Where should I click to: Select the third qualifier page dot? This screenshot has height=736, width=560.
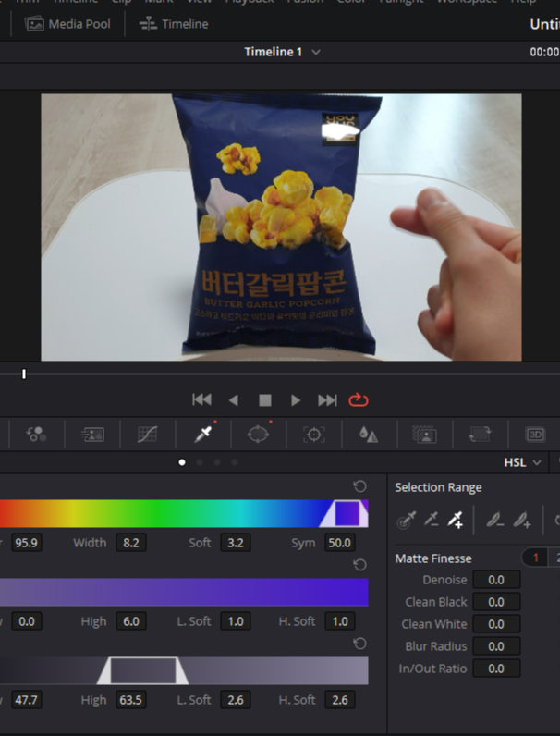216,462
